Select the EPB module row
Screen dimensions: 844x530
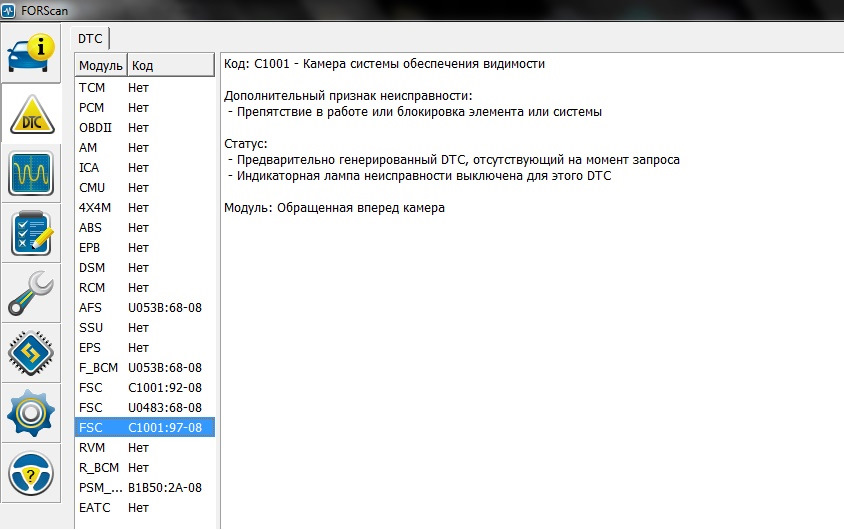(145, 248)
